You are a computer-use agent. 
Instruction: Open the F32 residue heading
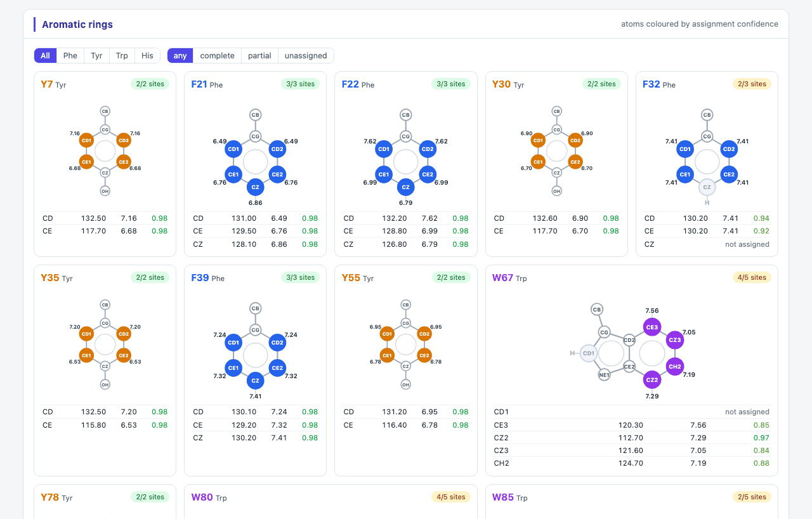651,84
